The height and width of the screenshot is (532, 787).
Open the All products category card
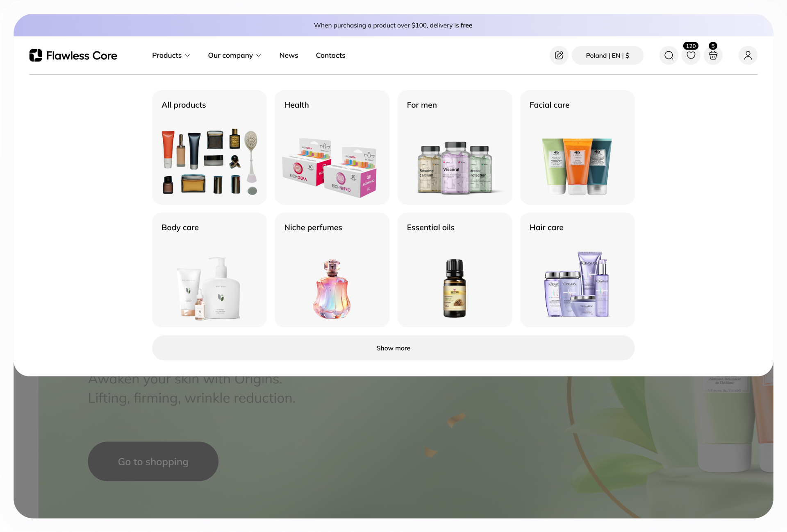tap(209, 147)
